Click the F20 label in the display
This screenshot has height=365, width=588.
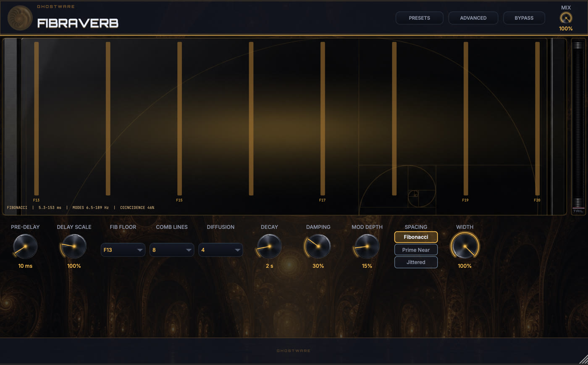(537, 200)
